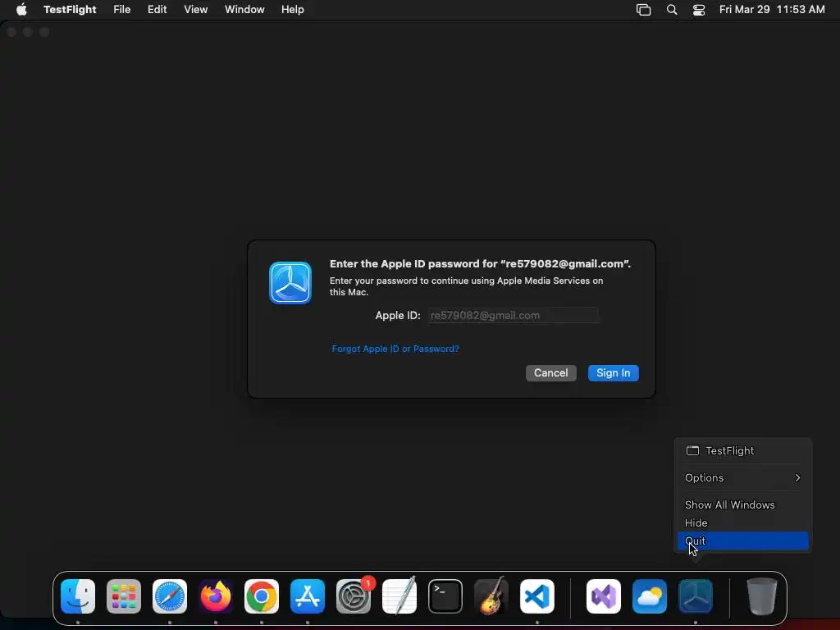Launch Terminal from the Dock
Screen dimensions: 840x630
pos(445,596)
